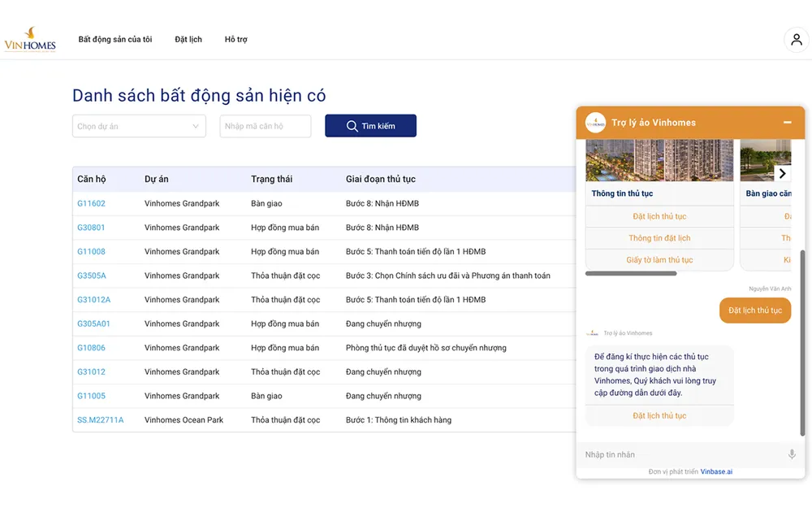The width and height of the screenshot is (812, 508).
Task: Click the microphone icon in chat input
Action: coord(792,454)
